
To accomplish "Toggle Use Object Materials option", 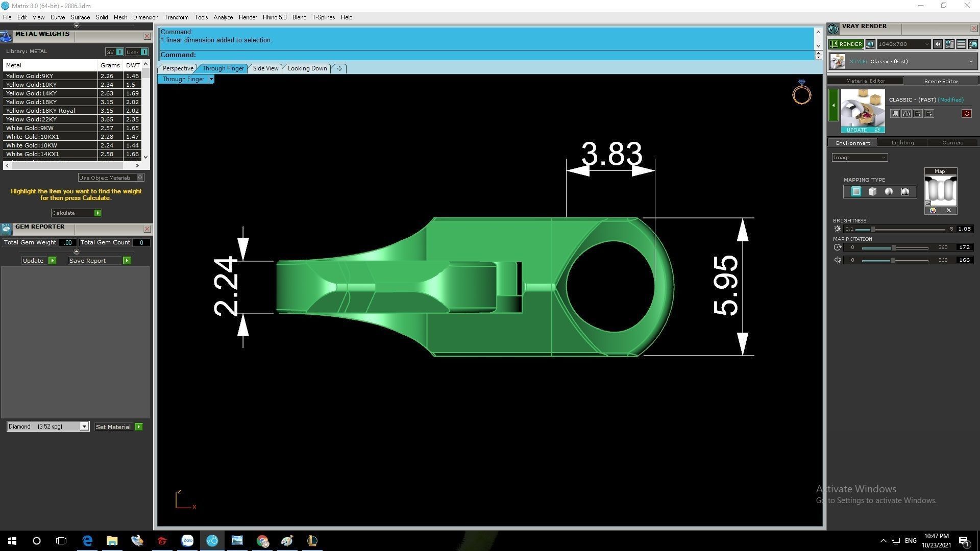I will click(111, 178).
